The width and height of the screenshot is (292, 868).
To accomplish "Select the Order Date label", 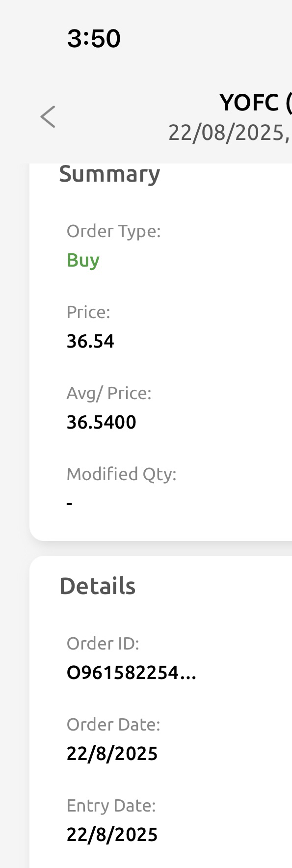I will point(113,725).
